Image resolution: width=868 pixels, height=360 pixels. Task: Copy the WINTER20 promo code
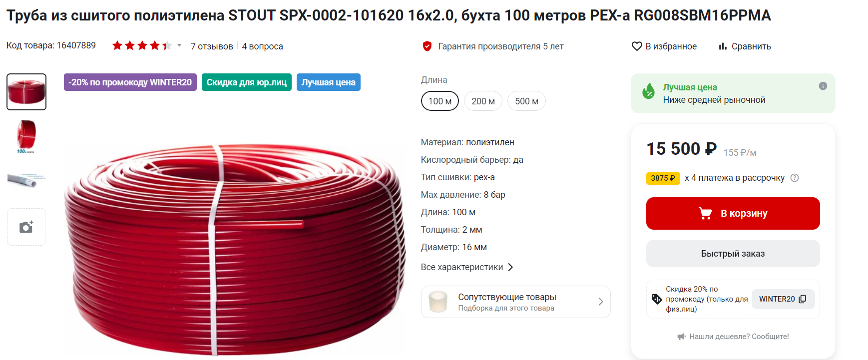(x=783, y=299)
